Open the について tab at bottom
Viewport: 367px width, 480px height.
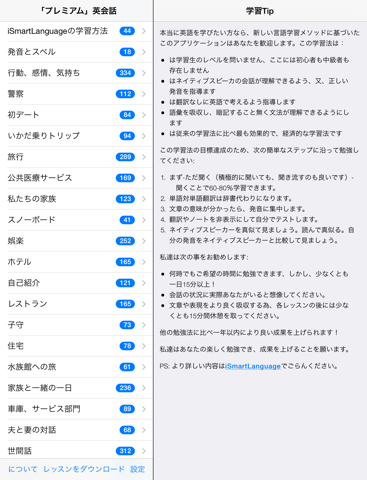[22, 469]
